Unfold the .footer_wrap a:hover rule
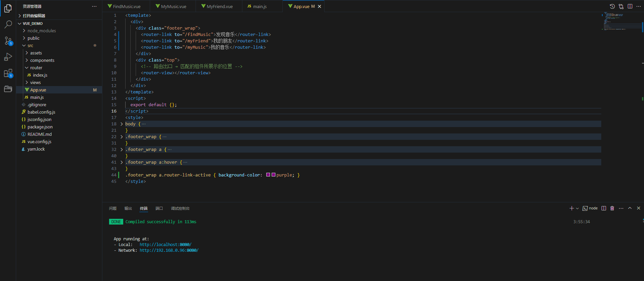Screen dimensions: 644x281 click(122, 162)
